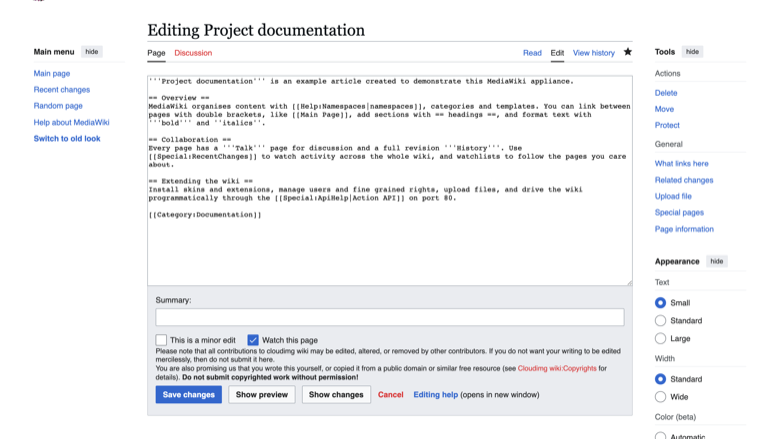Choose the Wide width radio button
Screen dimensions: 780x439
(x=660, y=397)
